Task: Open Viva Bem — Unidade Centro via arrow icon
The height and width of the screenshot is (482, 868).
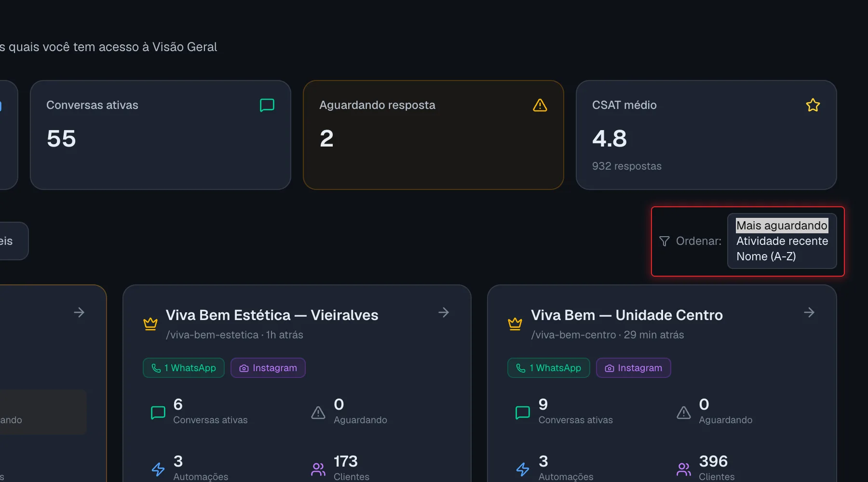Action: [809, 312]
